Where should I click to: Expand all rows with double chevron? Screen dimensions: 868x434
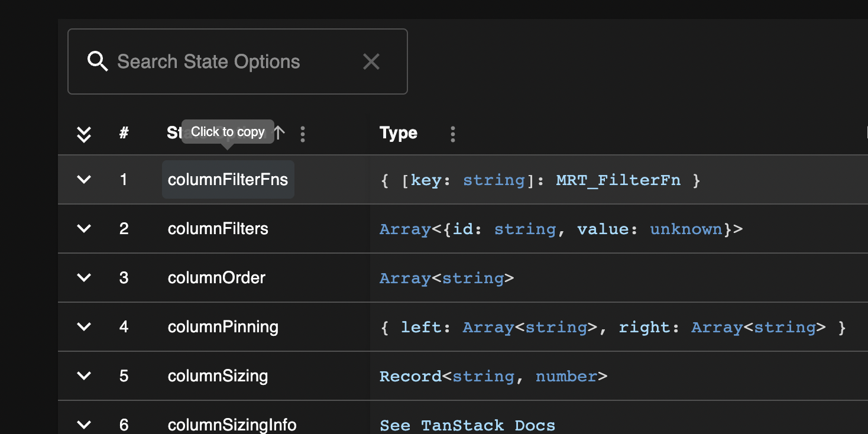click(x=84, y=134)
